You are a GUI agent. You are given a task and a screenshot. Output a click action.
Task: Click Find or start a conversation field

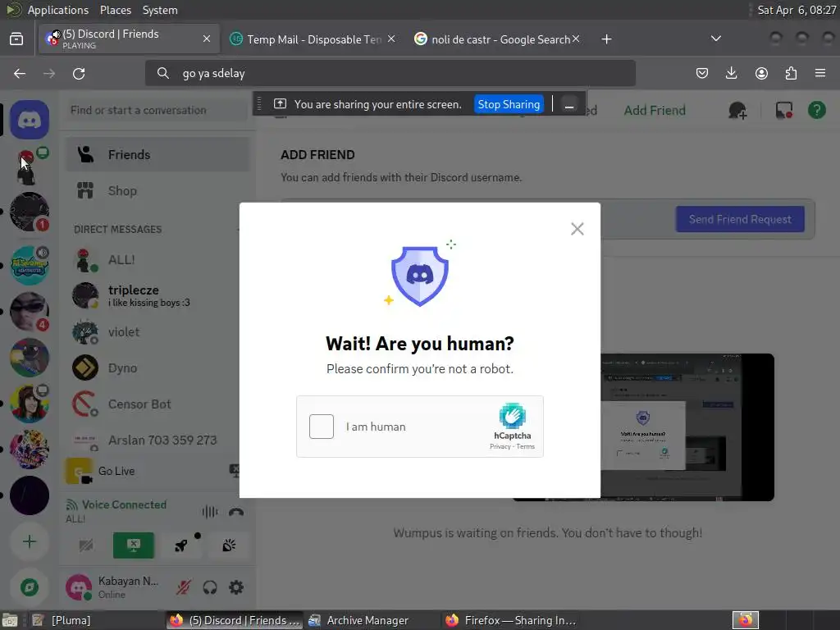click(157, 111)
